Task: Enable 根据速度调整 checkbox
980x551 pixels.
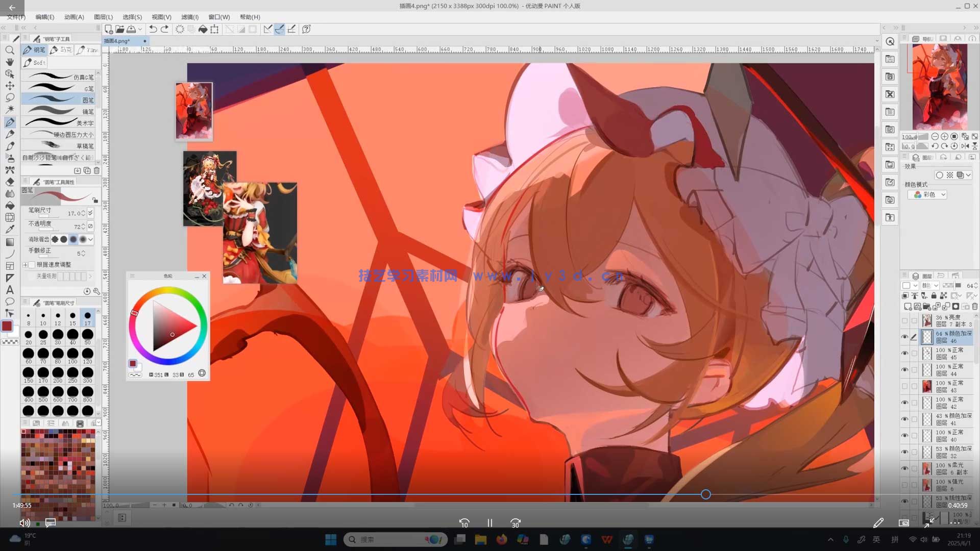Action: pos(32,265)
